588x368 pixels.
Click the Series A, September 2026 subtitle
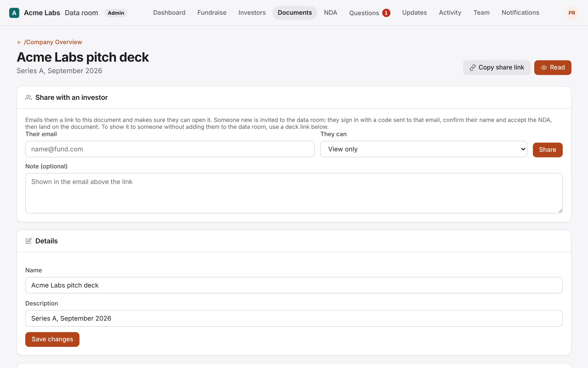[x=59, y=71]
